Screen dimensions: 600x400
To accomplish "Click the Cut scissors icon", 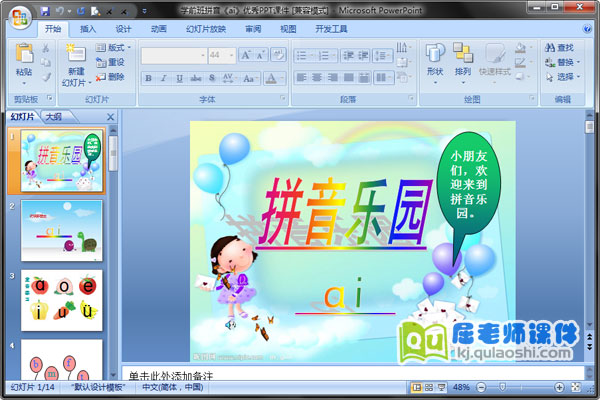I will pos(46,48).
